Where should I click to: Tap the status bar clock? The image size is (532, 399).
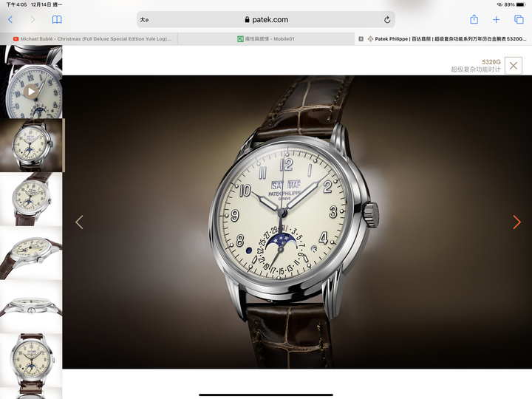(16, 4)
